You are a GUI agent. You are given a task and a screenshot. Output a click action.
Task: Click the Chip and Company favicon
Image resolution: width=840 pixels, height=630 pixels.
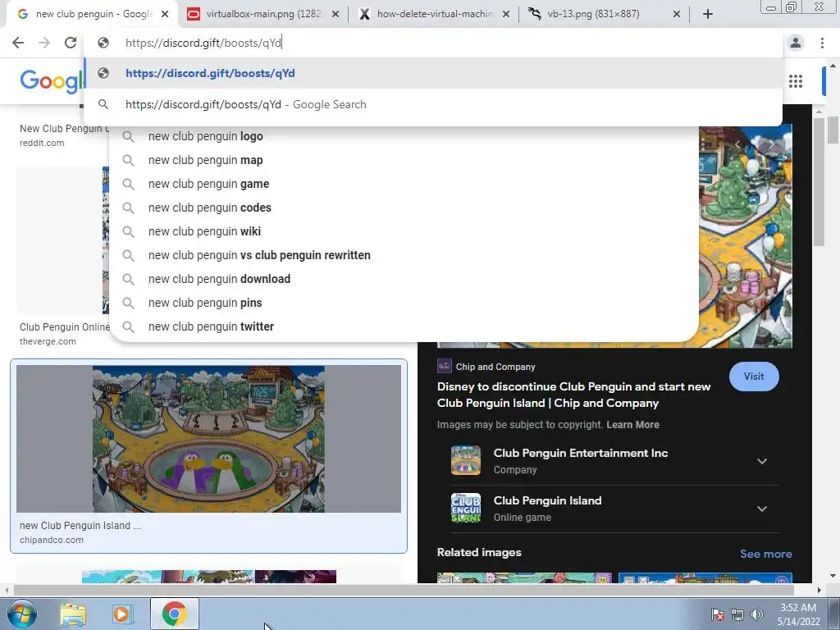(444, 367)
